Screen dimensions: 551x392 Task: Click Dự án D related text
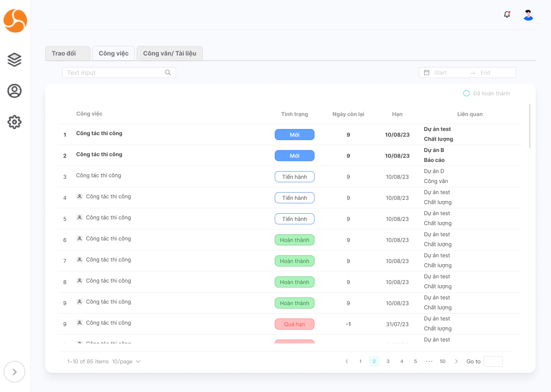434,171
